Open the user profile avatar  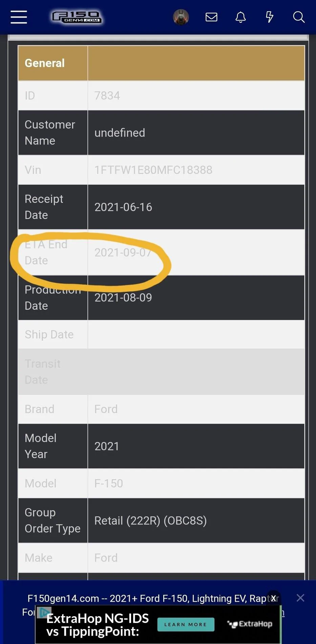click(x=181, y=17)
